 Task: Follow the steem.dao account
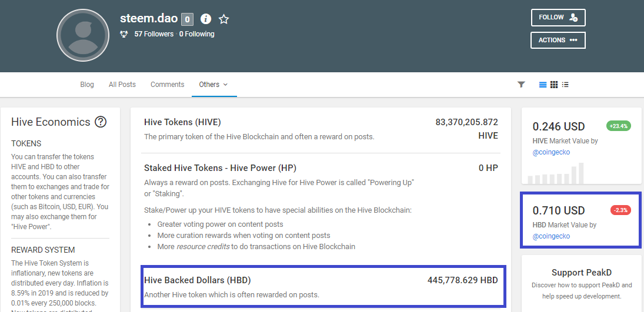(558, 18)
